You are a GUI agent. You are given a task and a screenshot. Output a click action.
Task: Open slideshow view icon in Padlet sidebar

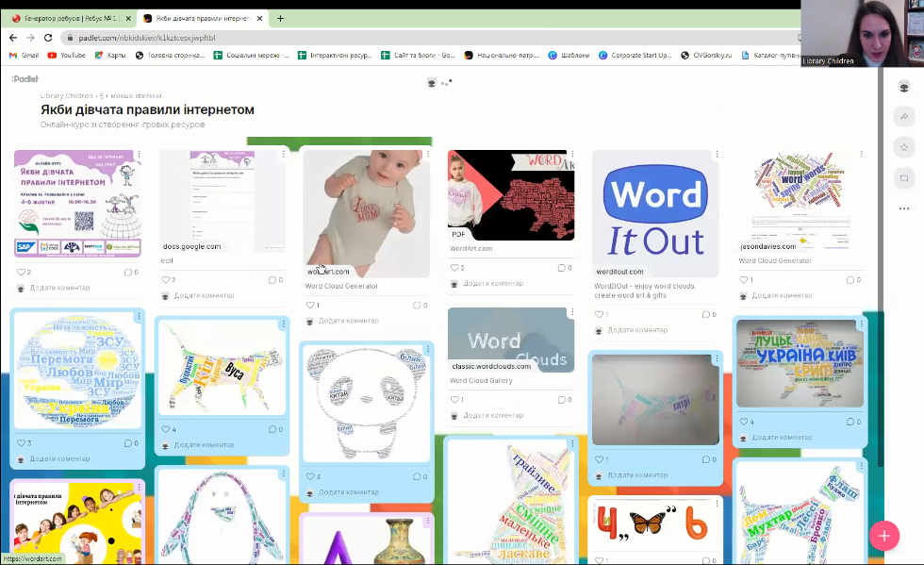[x=903, y=177]
